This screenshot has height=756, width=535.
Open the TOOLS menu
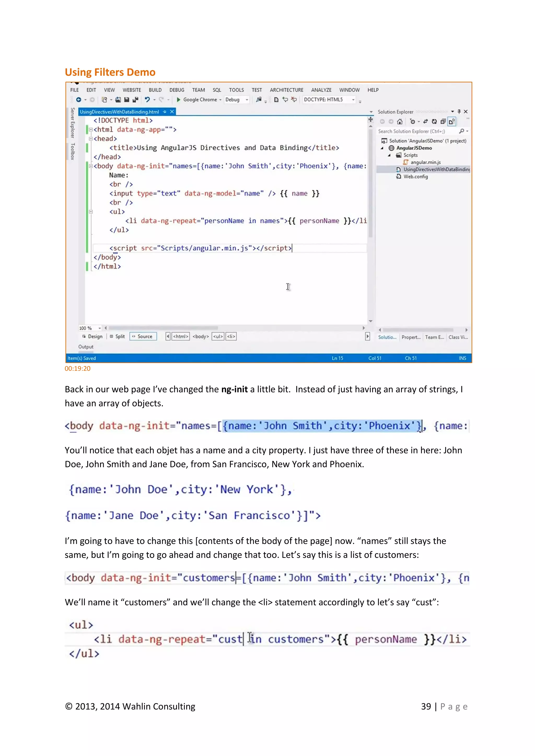point(236,90)
